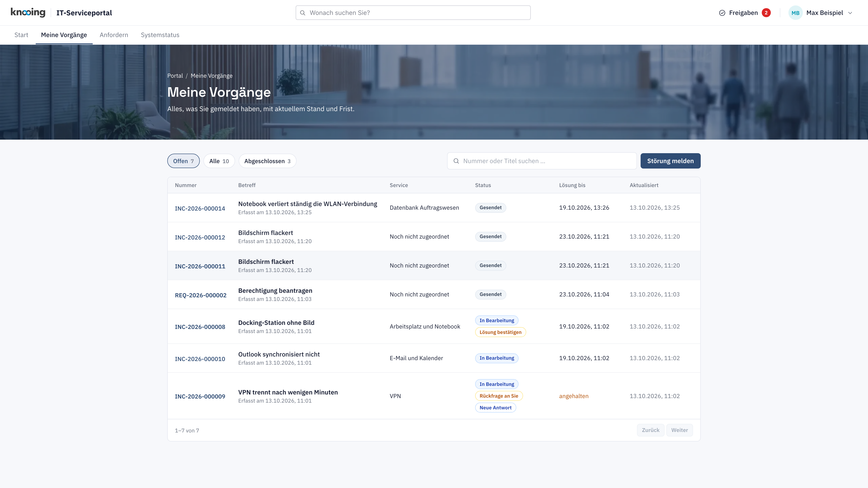This screenshot has width=868, height=488.
Task: Click the Portal breadcrumb link
Action: click(175, 76)
